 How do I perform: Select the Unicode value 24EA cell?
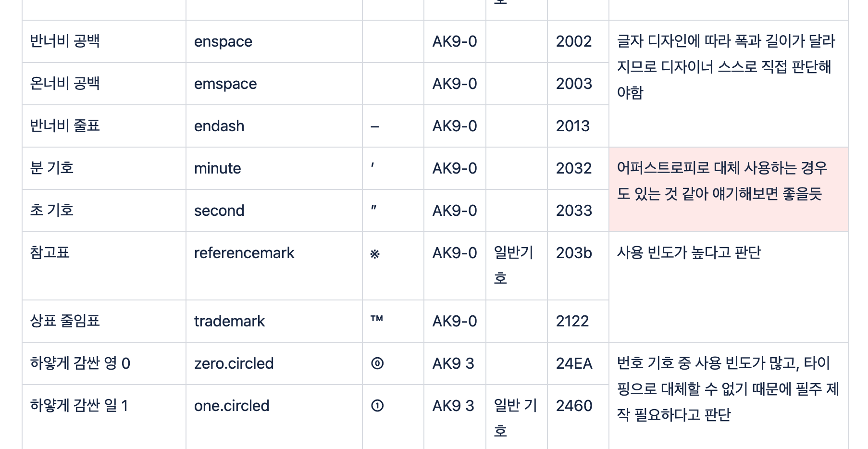coord(574,363)
